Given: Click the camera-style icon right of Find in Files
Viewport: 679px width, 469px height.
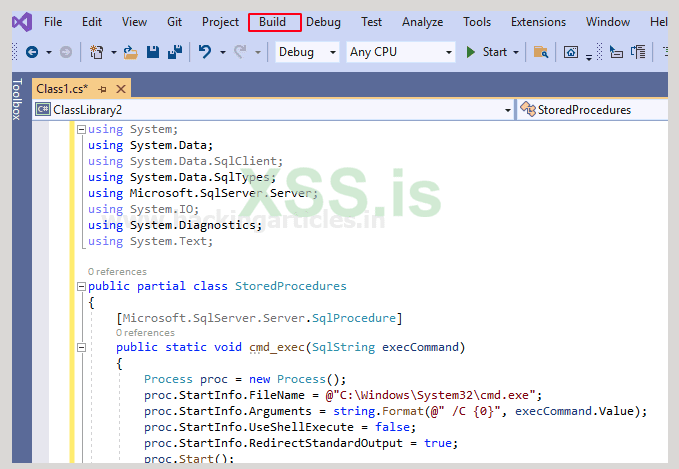Looking at the screenshot, I should [571, 52].
